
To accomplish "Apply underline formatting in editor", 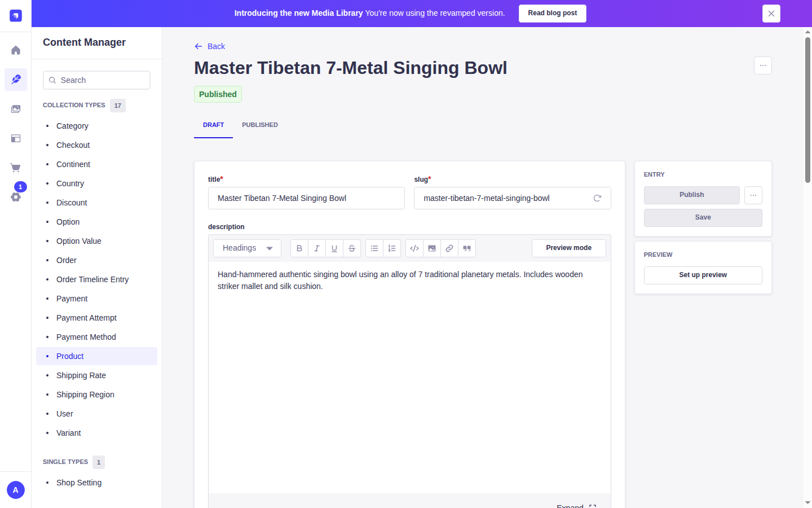I will (x=334, y=248).
